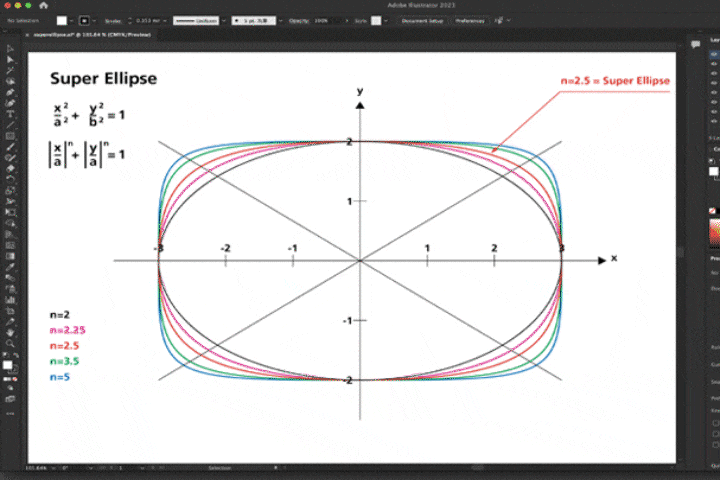Click the 'No Selection' label in control bar
Screen dimensions: 720x480
[x=23, y=21]
